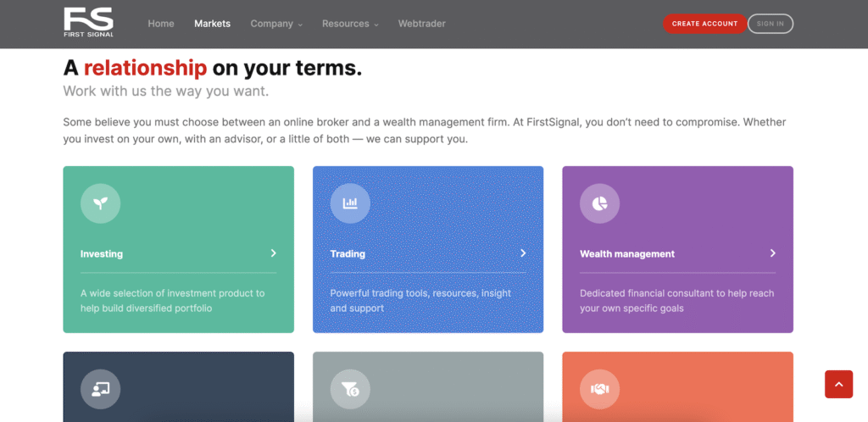Click the Create Account button
This screenshot has height=422, width=868.
click(704, 24)
